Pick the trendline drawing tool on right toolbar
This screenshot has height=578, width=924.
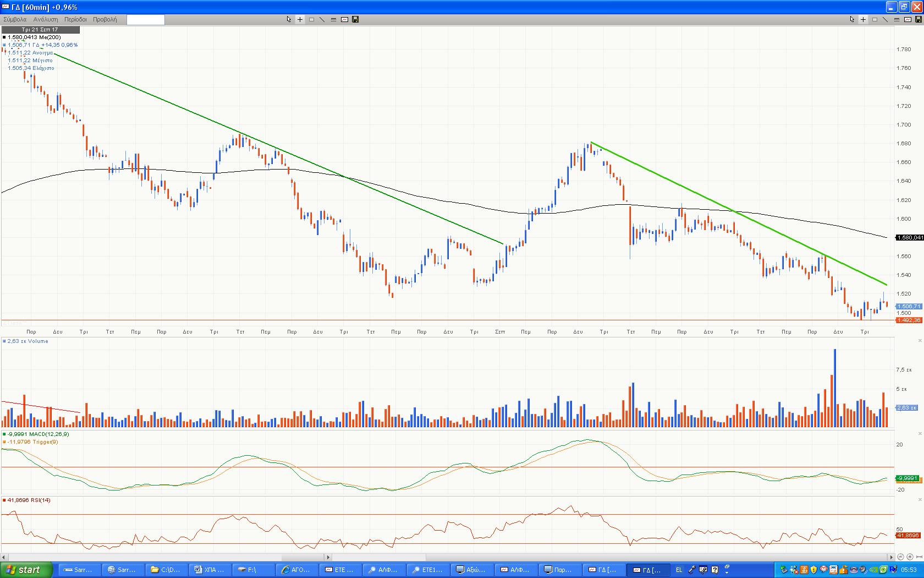(885, 19)
